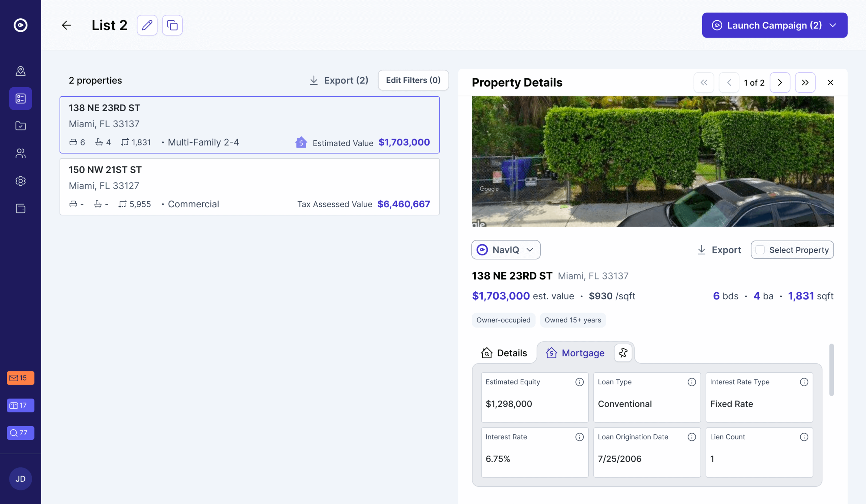
Task: Open the settings gear in sidebar
Action: 21,181
